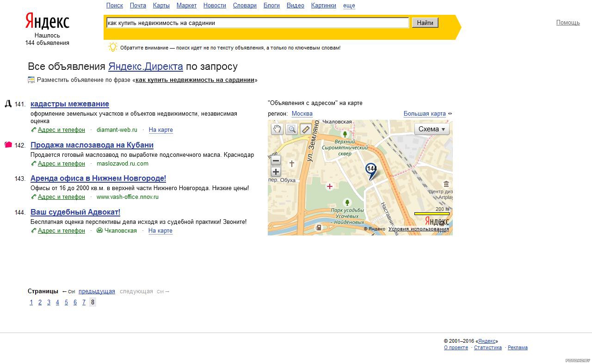592x364 pixels.
Task: Go to results page 4
Action: pyautogui.click(x=57, y=302)
